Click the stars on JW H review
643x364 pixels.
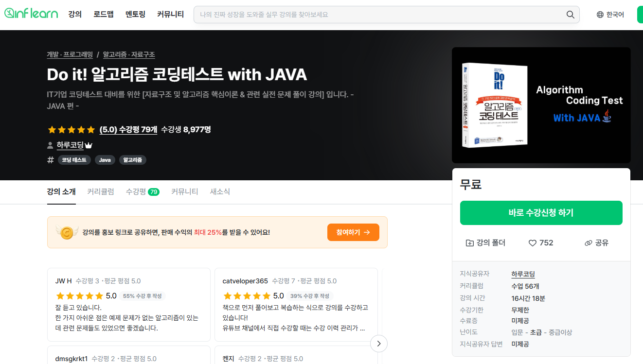(79, 296)
